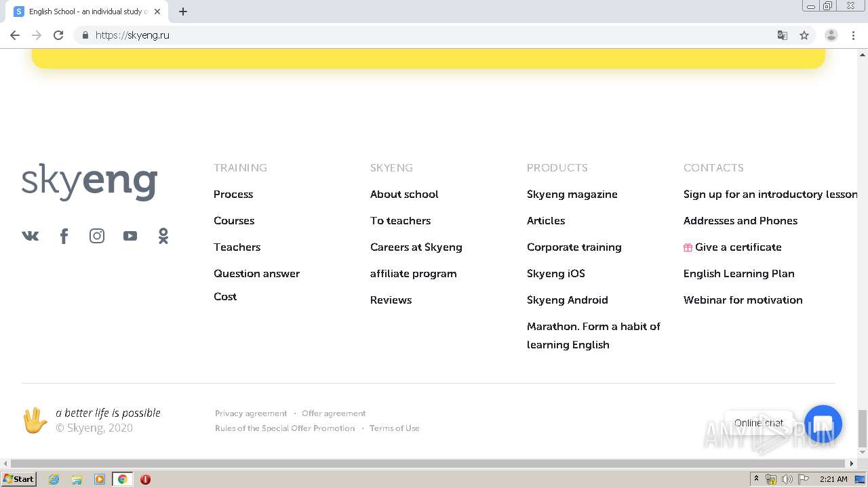Open the YouTube social icon
This screenshot has width=868, height=488.
pyautogui.click(x=130, y=236)
